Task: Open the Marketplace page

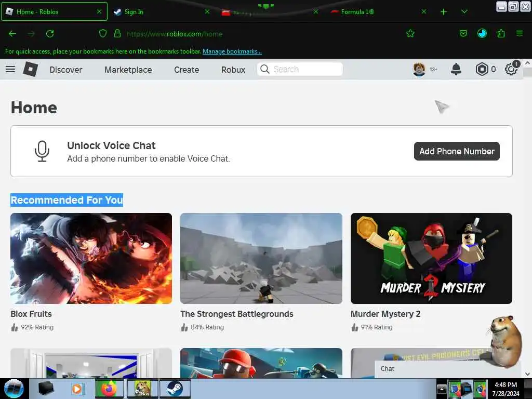Action: click(128, 70)
